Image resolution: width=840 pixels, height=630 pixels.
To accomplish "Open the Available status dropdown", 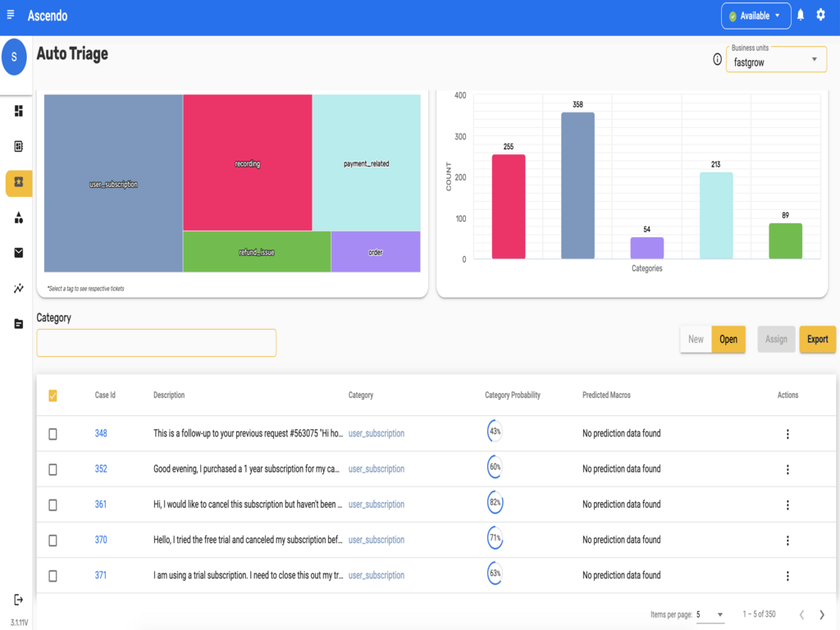I will point(755,16).
